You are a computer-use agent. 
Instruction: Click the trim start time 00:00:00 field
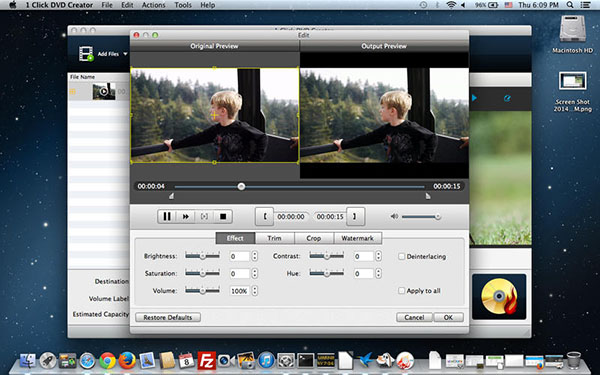pos(291,217)
